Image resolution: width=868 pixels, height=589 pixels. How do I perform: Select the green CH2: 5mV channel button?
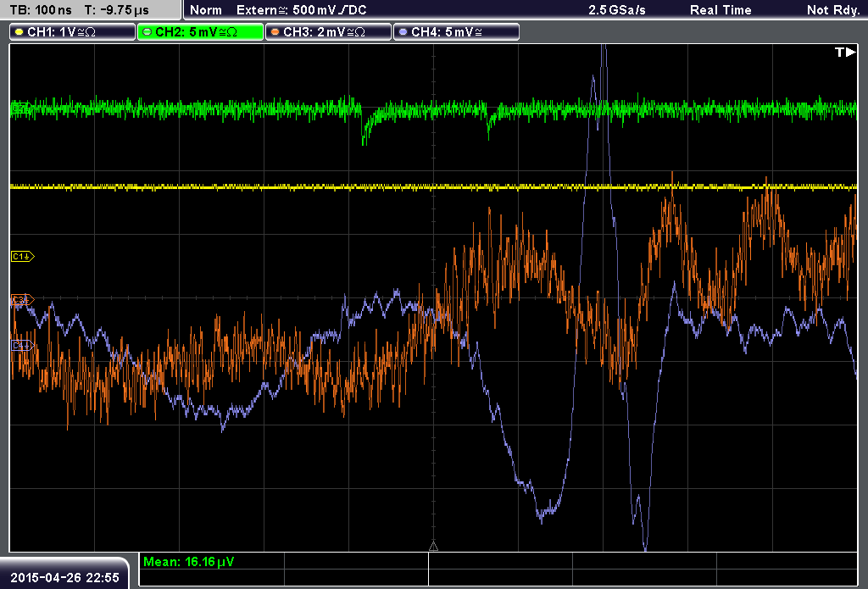click(x=200, y=32)
